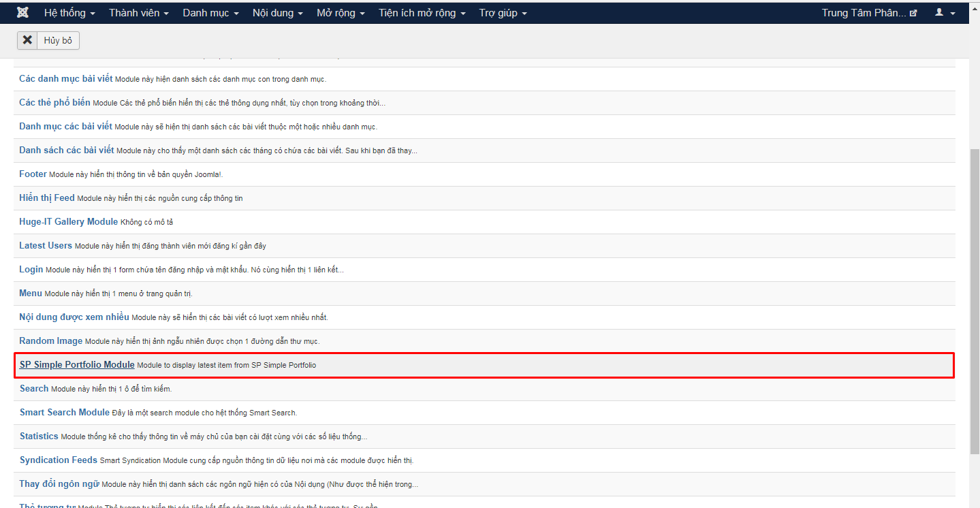The height and width of the screenshot is (508, 980).
Task: Open the Hệ thống menu
Action: (x=69, y=13)
